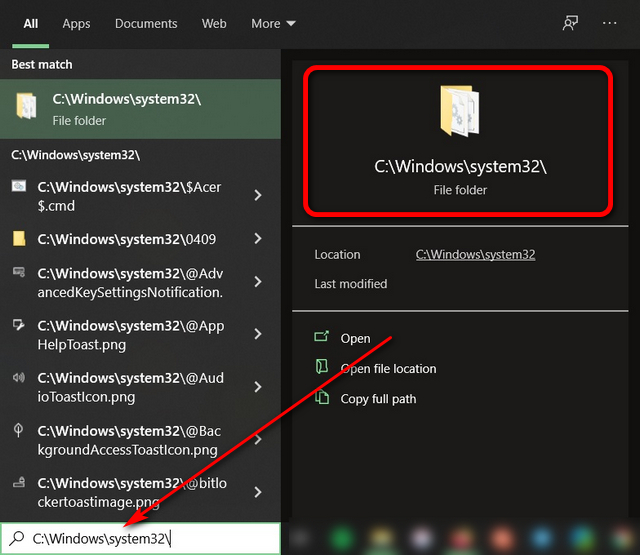The height and width of the screenshot is (555, 640).
Task: Click in the search box text field
Action: click(x=140, y=539)
